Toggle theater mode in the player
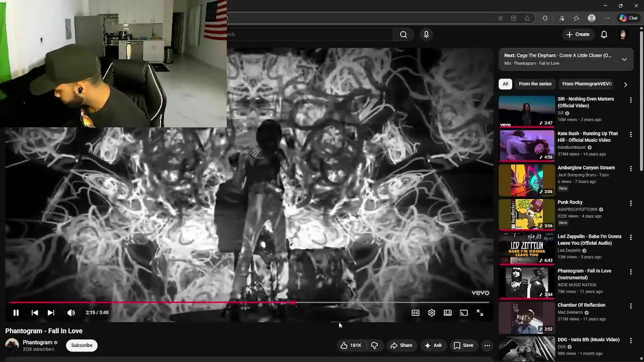The image size is (644, 362). [x=448, y=313]
